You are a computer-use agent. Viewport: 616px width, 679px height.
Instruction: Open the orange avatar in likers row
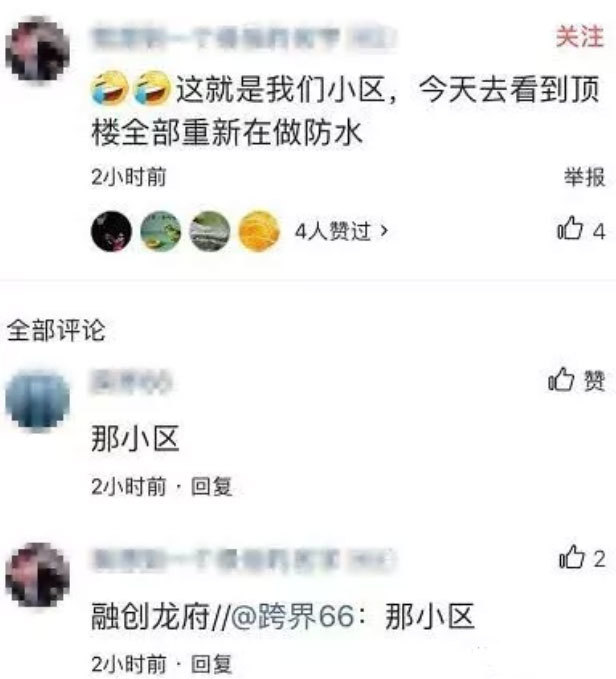[259, 231]
